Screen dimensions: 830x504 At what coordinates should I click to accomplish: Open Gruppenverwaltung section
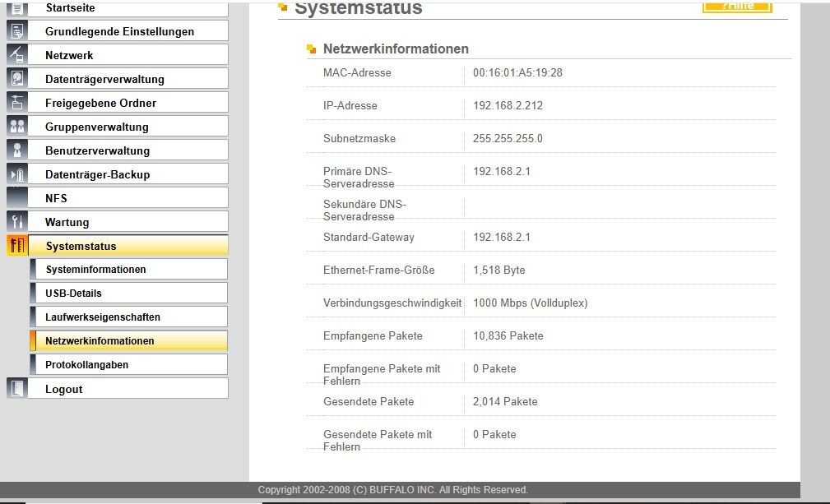pyautogui.click(x=128, y=127)
